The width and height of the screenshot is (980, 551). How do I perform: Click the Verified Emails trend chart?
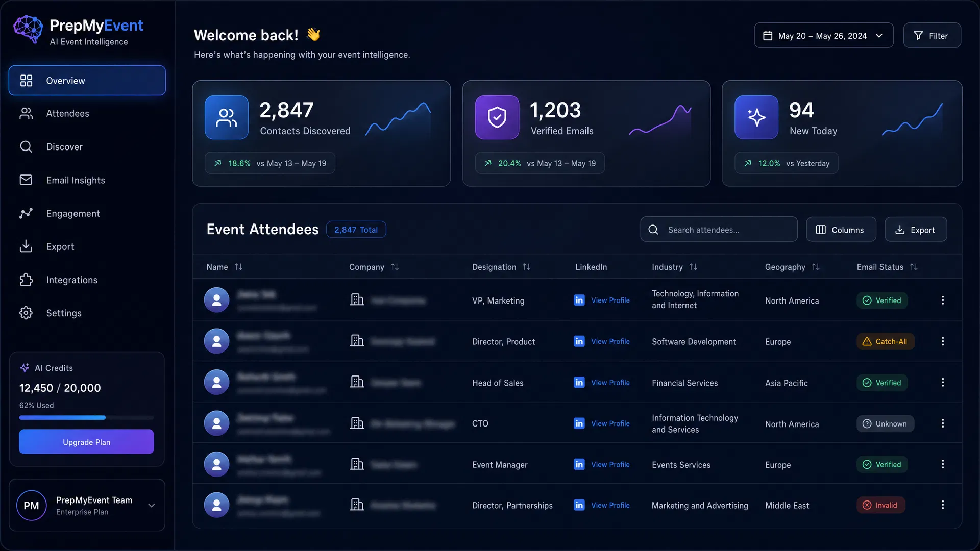[660, 119]
